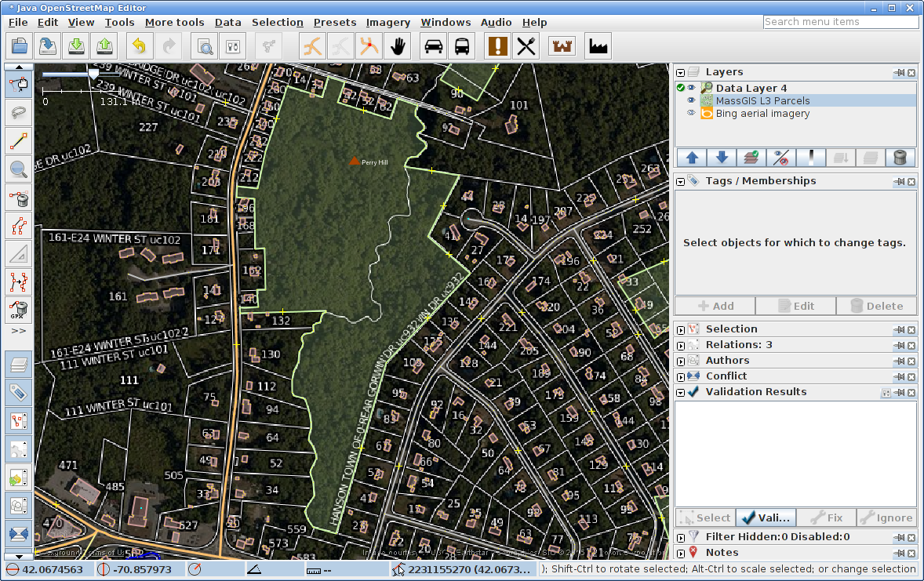Click the hand icon in toolbar
The height and width of the screenshot is (581, 924).
tap(398, 46)
